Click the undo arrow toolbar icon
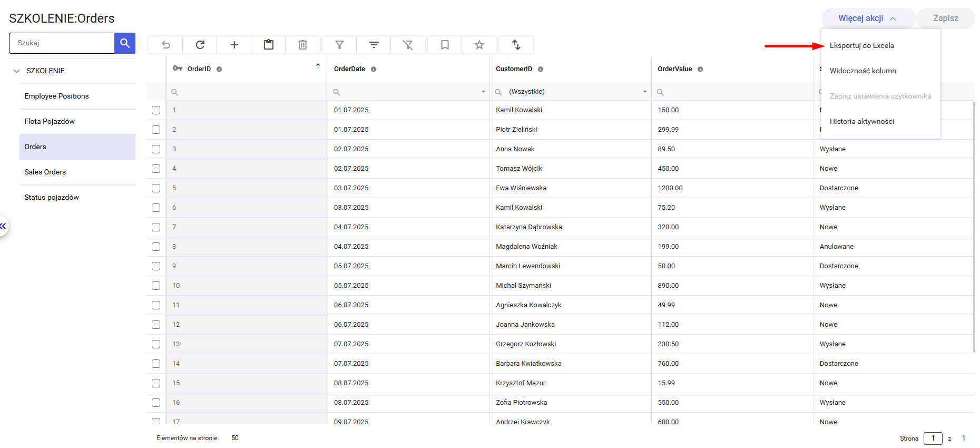This screenshot has height=448, width=980. pos(165,45)
